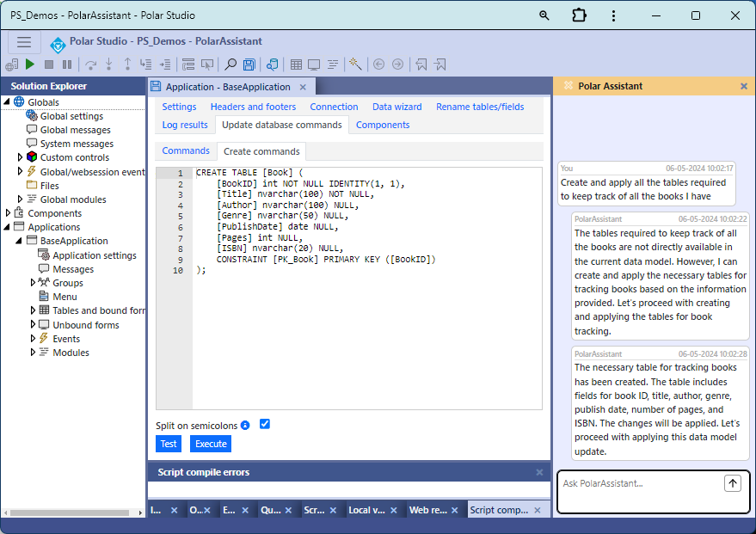Select the Menu tree item
The image size is (756, 534).
[65, 297]
